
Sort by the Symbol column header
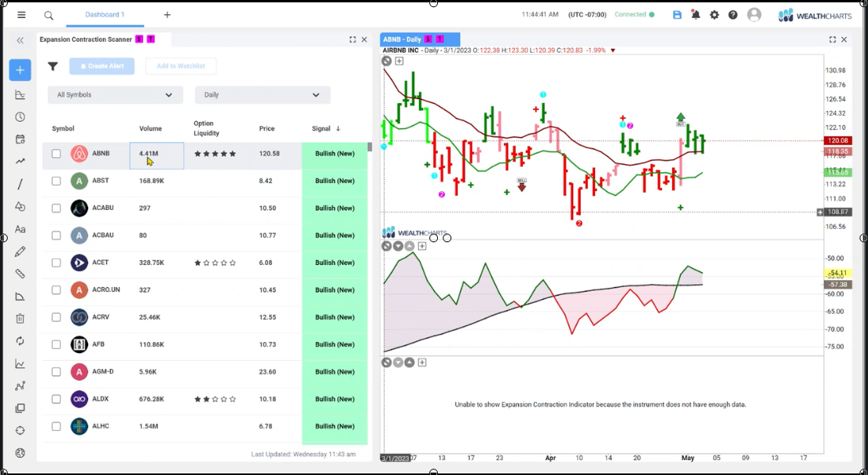tap(63, 128)
